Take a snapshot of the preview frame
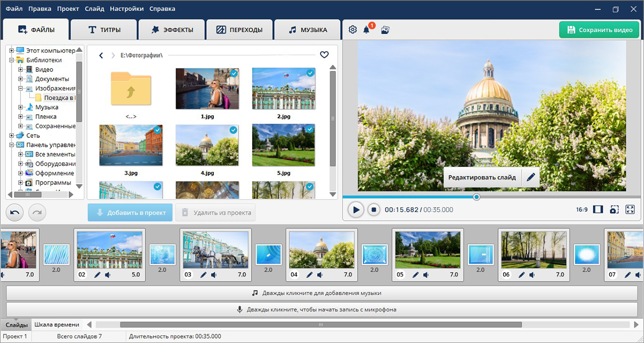Screen dimensions: 644x343 click(614, 210)
